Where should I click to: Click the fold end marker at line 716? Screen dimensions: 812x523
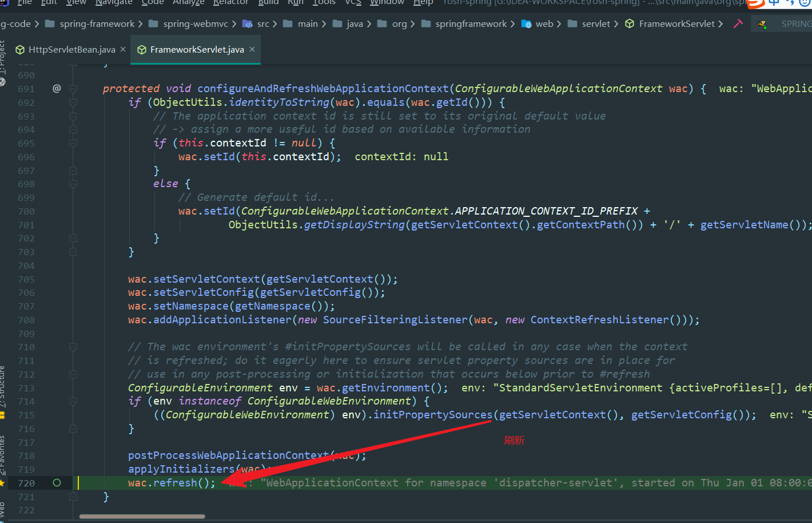[73, 428]
